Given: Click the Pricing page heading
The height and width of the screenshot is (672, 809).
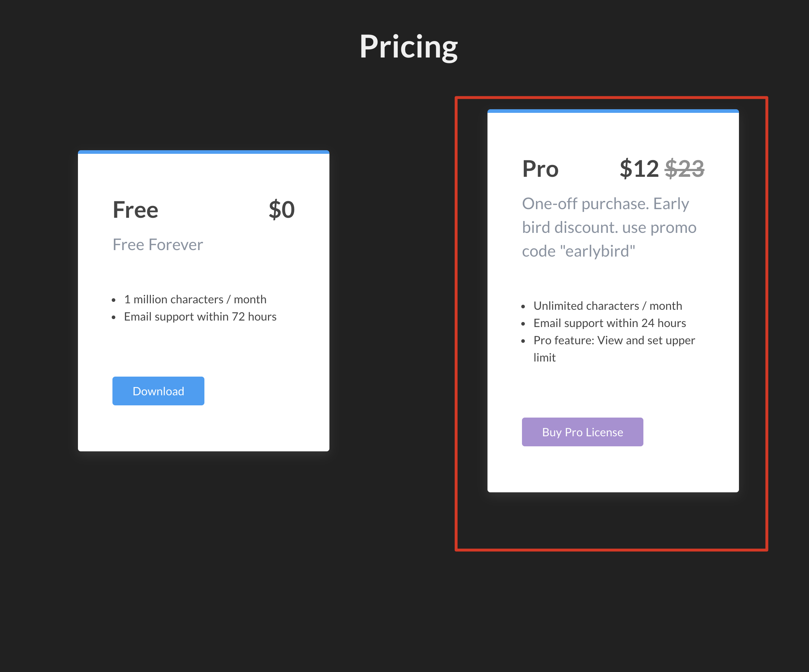Looking at the screenshot, I should pyautogui.click(x=408, y=47).
